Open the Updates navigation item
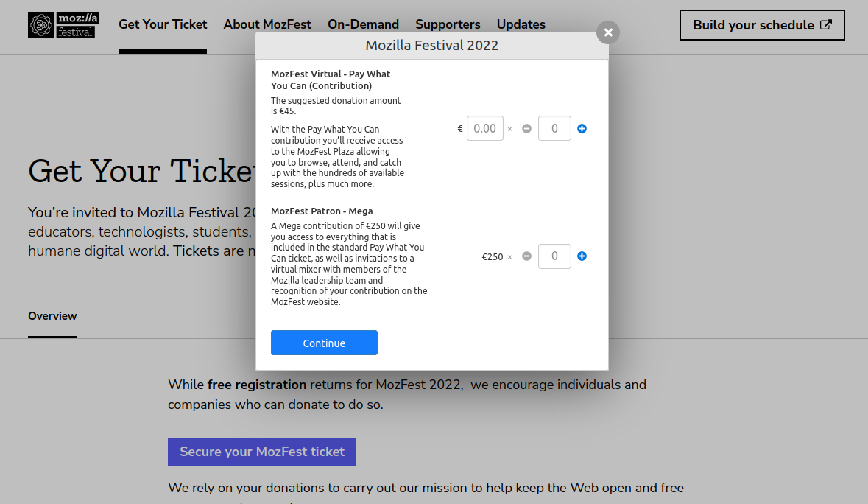868x504 pixels. 521,24
